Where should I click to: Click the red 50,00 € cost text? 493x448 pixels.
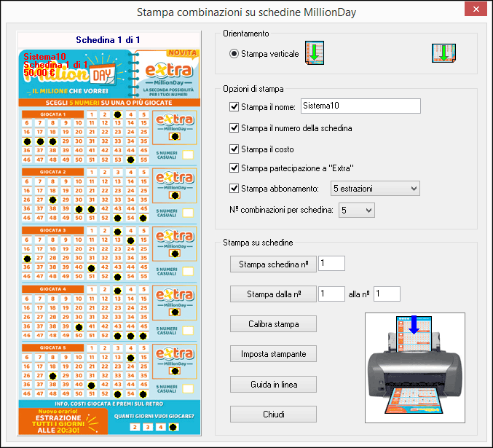39,73
